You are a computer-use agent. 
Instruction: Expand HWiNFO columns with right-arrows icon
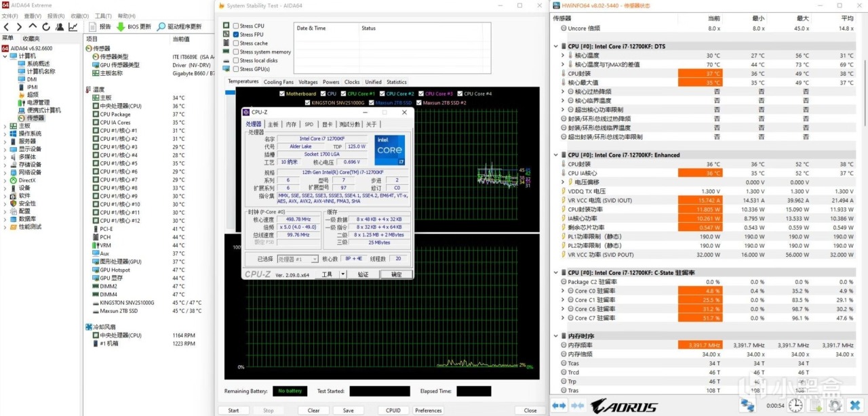(x=559, y=405)
